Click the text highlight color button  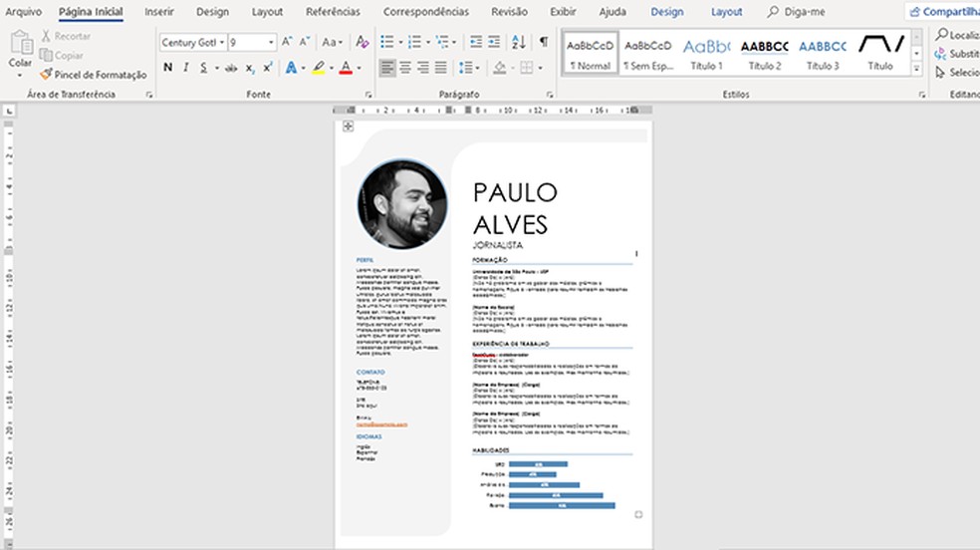pos(318,68)
